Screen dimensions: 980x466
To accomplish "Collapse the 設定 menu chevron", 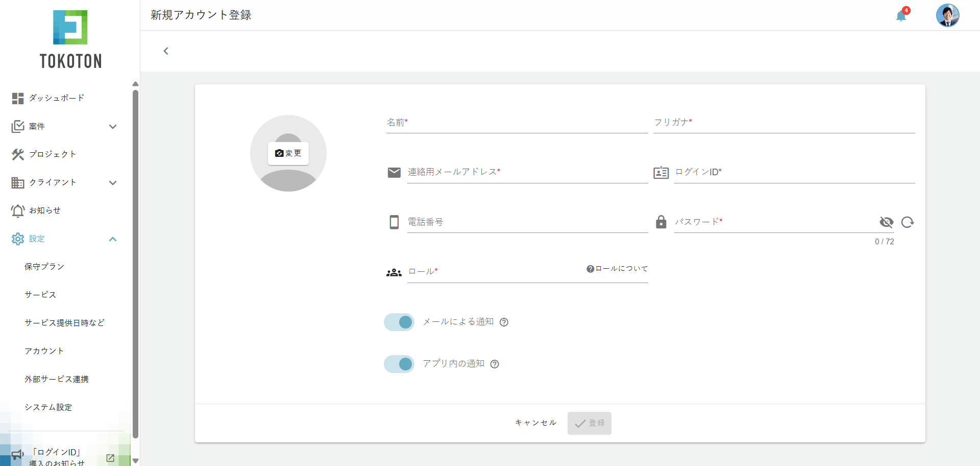I will (113, 239).
